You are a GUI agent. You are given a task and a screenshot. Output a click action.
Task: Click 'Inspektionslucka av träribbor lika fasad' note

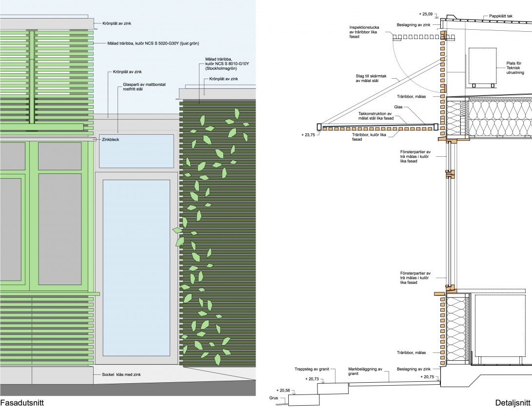364,32
